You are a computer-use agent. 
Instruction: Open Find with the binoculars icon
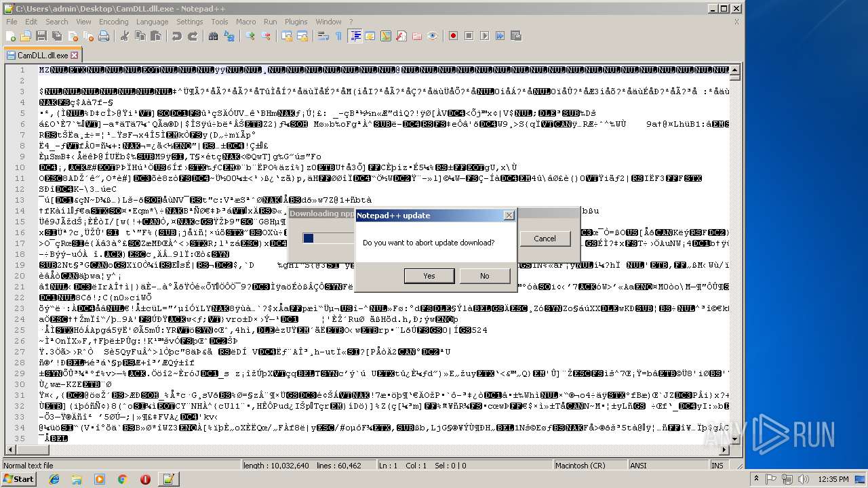pyautogui.click(x=214, y=36)
